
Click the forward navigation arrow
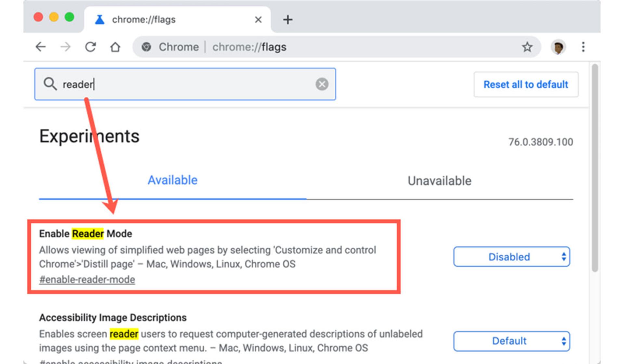(65, 47)
